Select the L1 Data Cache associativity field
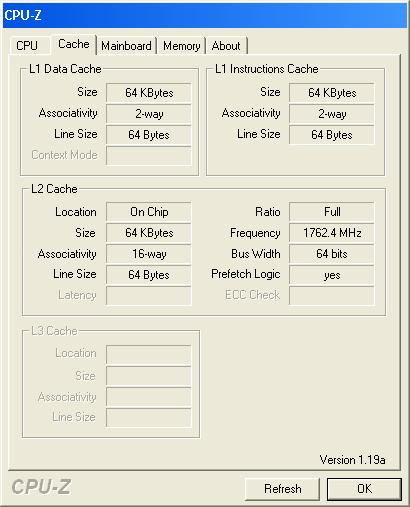This screenshot has width=410, height=507. pos(149,114)
